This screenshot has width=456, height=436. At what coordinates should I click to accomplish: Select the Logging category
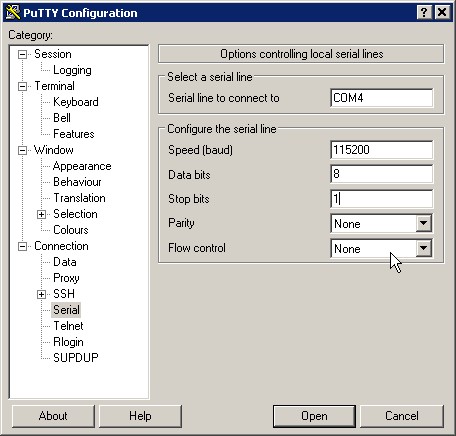pos(72,70)
